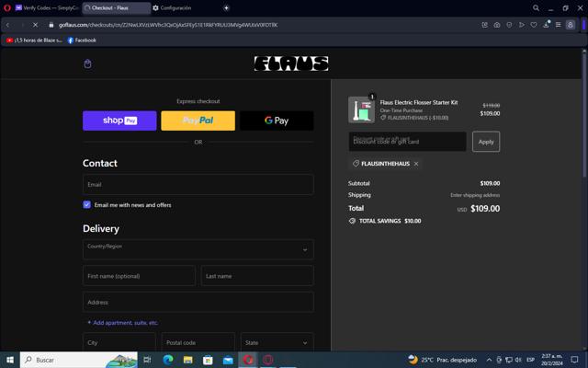Pay with PayPal
The height and width of the screenshot is (368, 588).
pyautogui.click(x=198, y=121)
